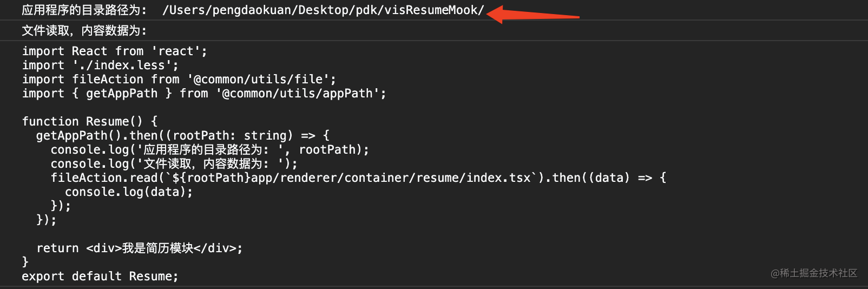Click '{ getAppPath }' in the fourth import
Screen dimensions: 868x289
tap(122, 94)
